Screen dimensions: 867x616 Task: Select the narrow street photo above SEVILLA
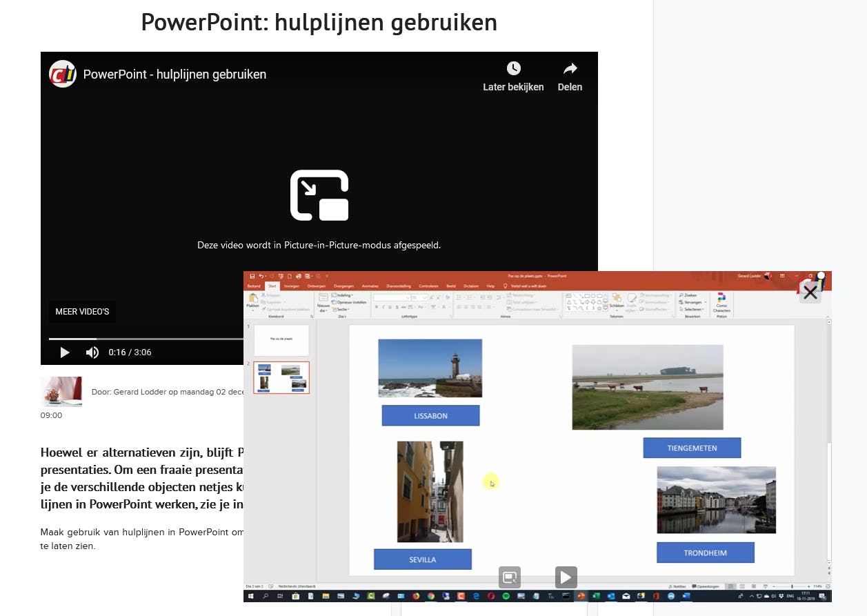click(430, 492)
